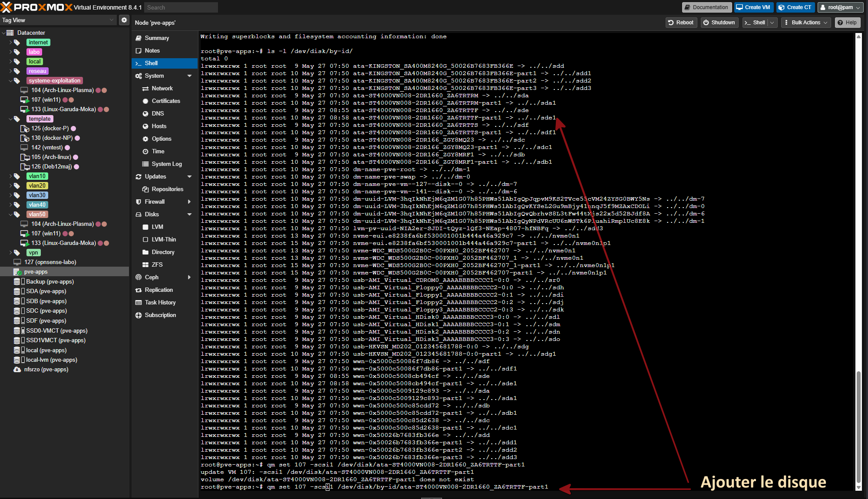Select the Shell menu item
Viewport: 868px width, 499px height.
click(165, 63)
